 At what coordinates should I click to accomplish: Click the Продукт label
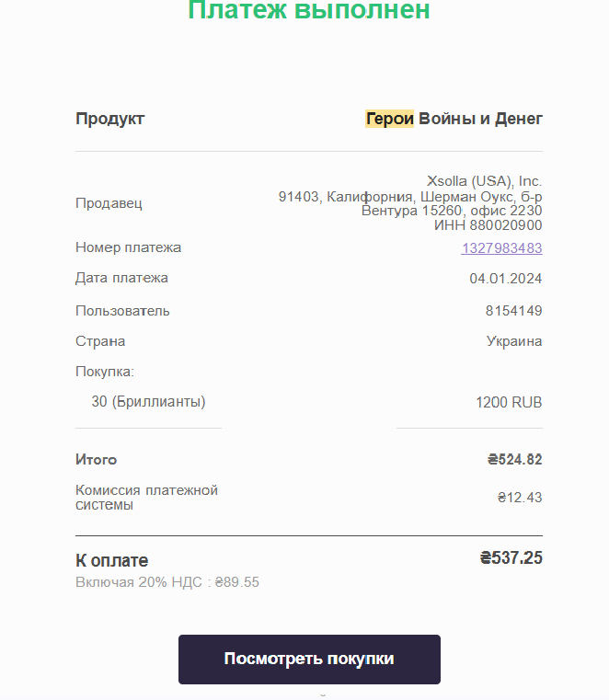pyautogui.click(x=109, y=119)
